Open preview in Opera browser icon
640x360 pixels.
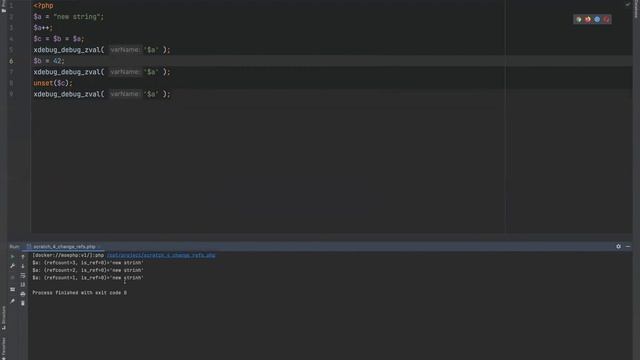click(607, 19)
